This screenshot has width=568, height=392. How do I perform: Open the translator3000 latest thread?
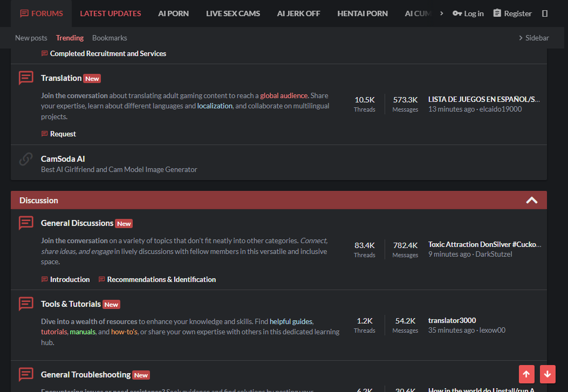point(451,320)
